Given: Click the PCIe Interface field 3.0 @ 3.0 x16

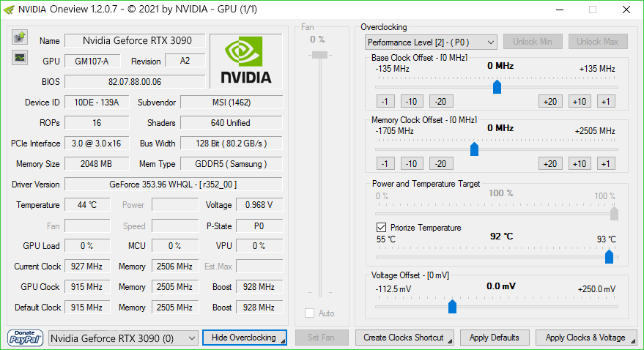Looking at the screenshot, I should (97, 144).
